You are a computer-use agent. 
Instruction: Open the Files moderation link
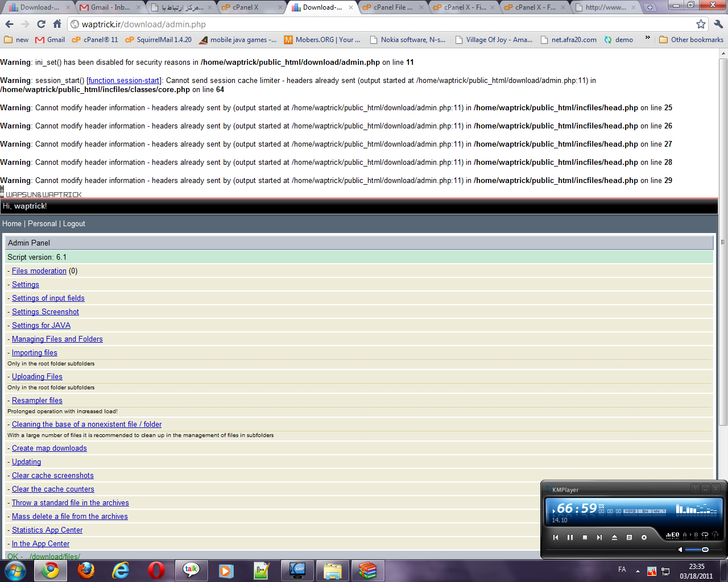point(39,271)
